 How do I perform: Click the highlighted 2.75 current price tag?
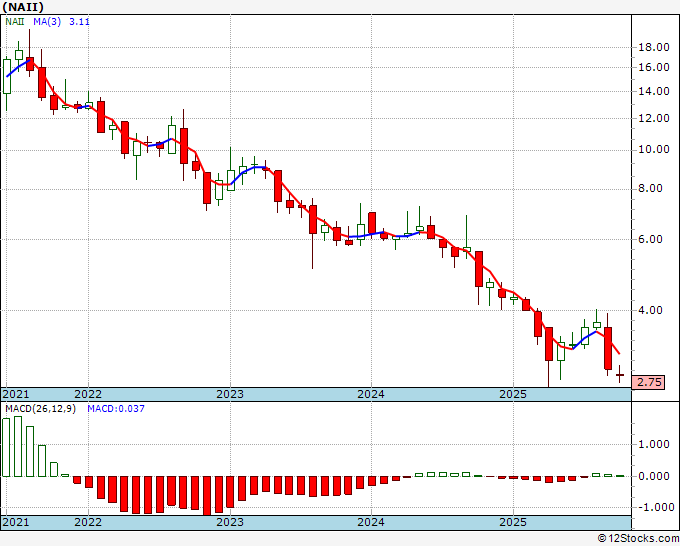pos(648,383)
